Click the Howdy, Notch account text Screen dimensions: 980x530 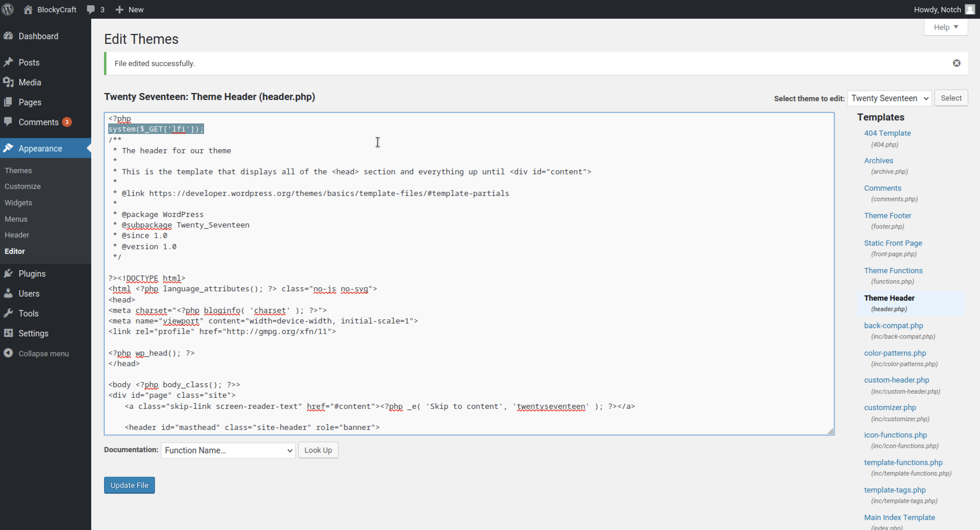(937, 10)
